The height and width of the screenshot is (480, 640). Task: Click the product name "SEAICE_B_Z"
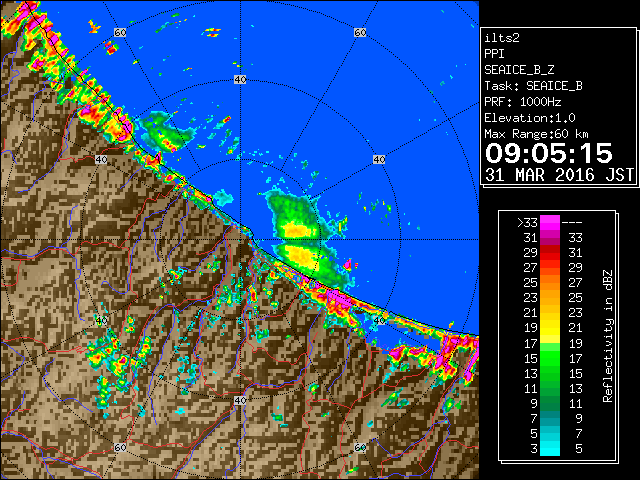coord(519,70)
